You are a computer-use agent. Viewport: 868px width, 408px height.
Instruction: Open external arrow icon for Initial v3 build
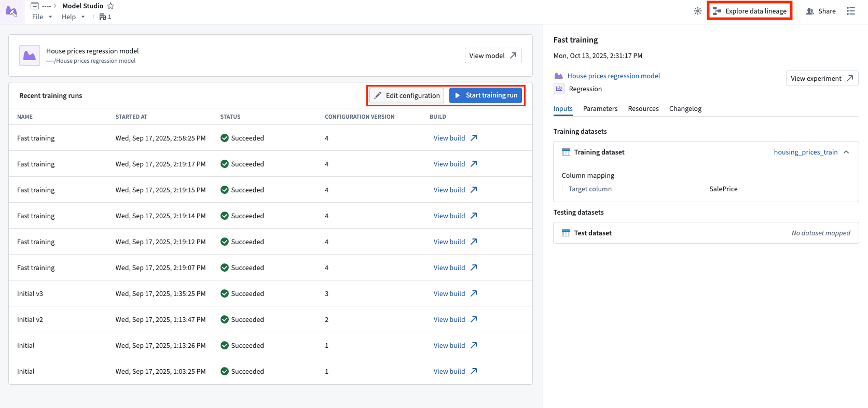(474, 293)
